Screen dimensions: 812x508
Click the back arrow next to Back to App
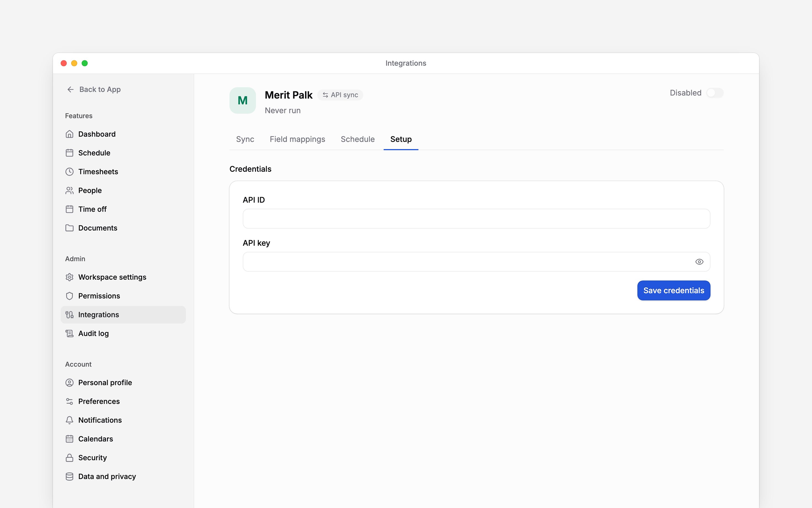click(70, 89)
